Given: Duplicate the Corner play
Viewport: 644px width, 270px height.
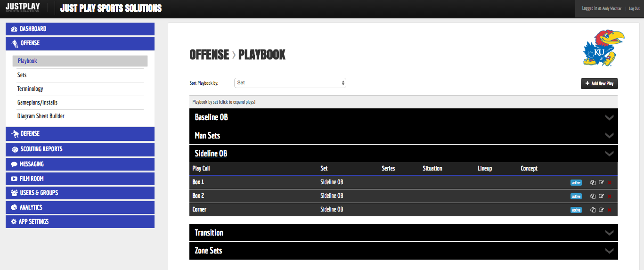Looking at the screenshot, I should 593,210.
